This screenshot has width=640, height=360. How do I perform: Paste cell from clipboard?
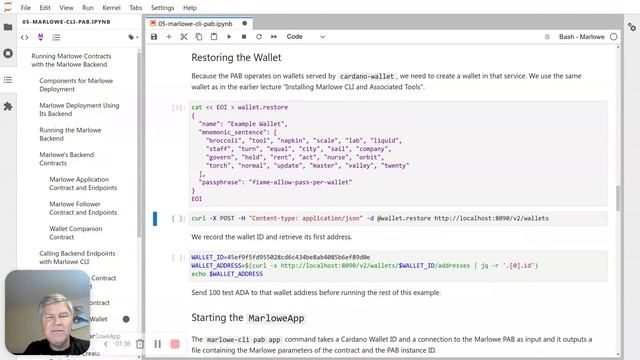pyautogui.click(x=213, y=37)
